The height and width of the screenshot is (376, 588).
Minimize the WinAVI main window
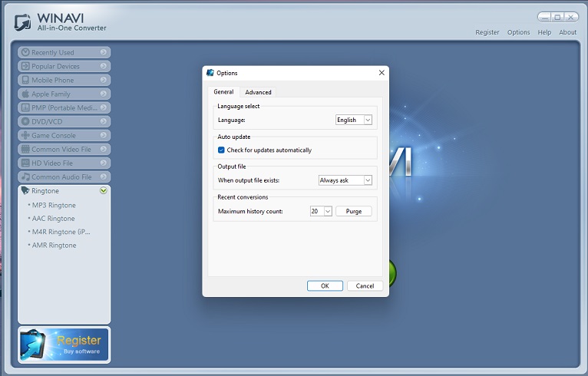tap(546, 17)
